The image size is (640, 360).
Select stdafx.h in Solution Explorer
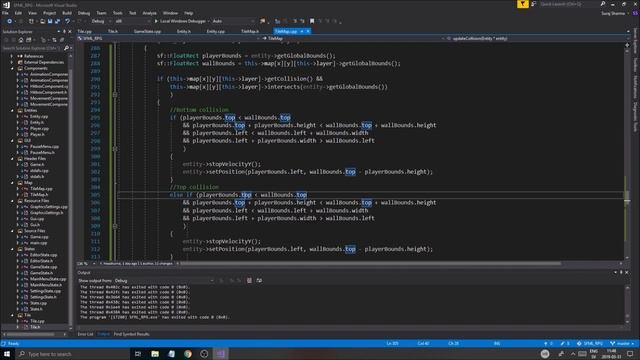(x=37, y=177)
